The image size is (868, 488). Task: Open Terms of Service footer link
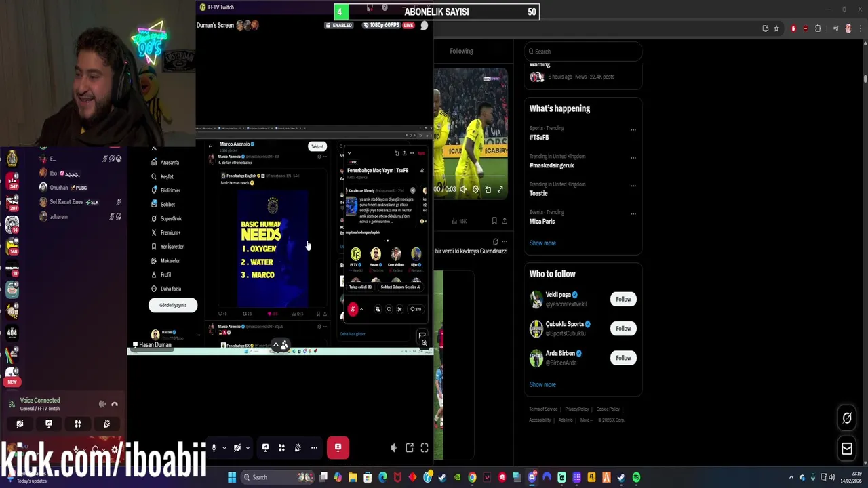tap(543, 409)
